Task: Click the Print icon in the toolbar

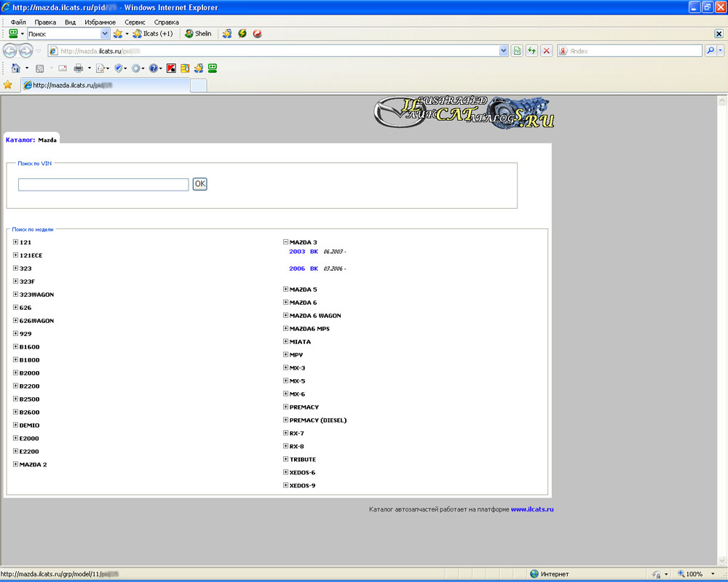Action: coord(79,68)
